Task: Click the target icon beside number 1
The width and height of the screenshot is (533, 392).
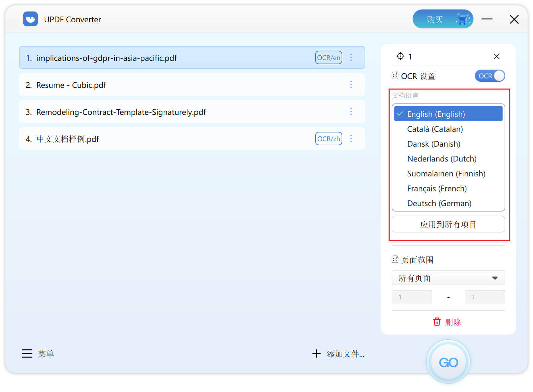Action: (400, 56)
